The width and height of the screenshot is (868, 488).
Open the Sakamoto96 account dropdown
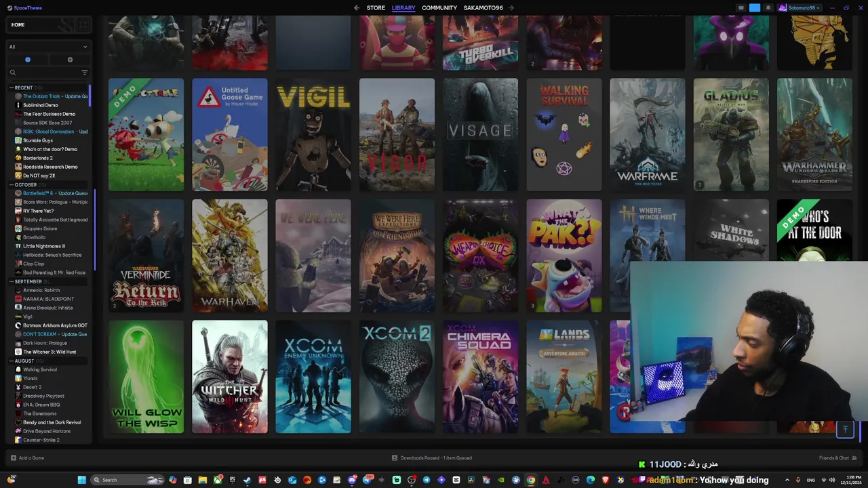coord(801,7)
